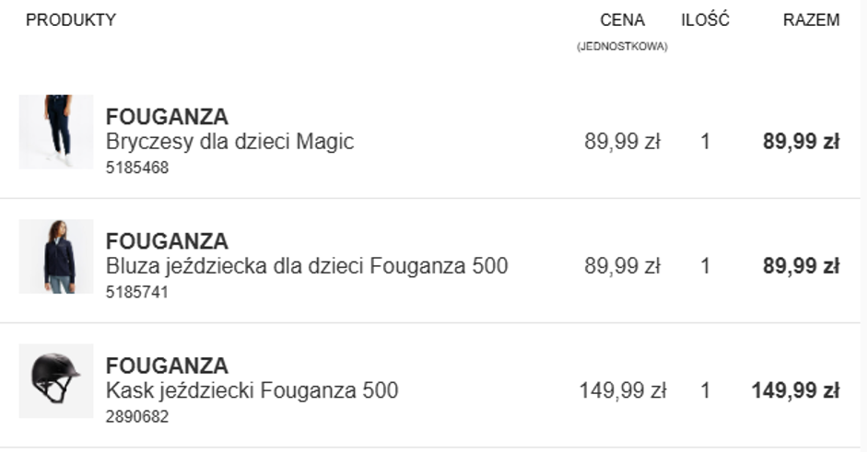Open Bluza jeździecka dla dzieci Fouganza 500
This screenshot has height=453, width=868.
point(307,266)
